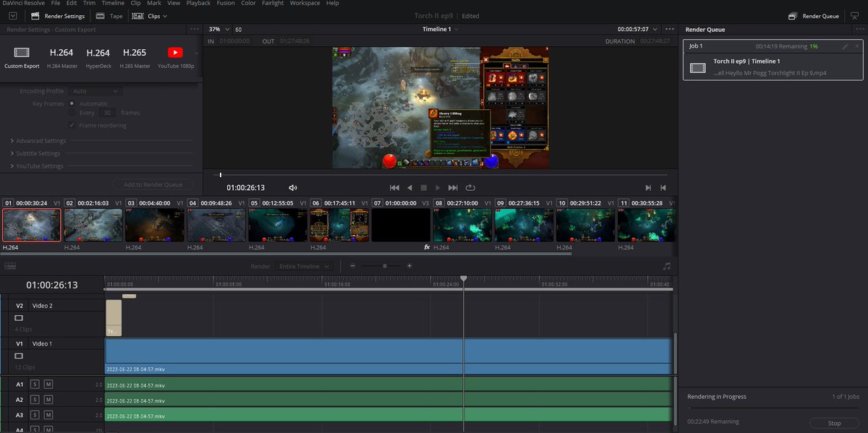Play in reverse button
868x433 pixels.
(x=409, y=187)
